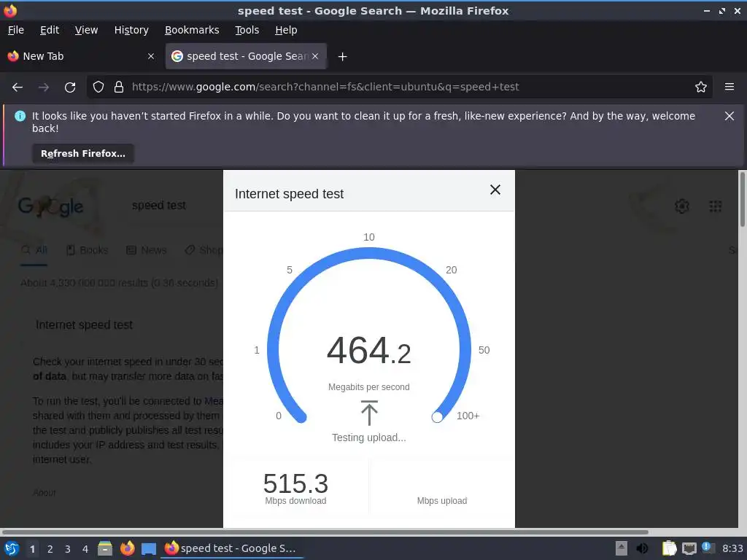Open the Google apps grid
This screenshot has height=560, width=747.
coord(715,206)
